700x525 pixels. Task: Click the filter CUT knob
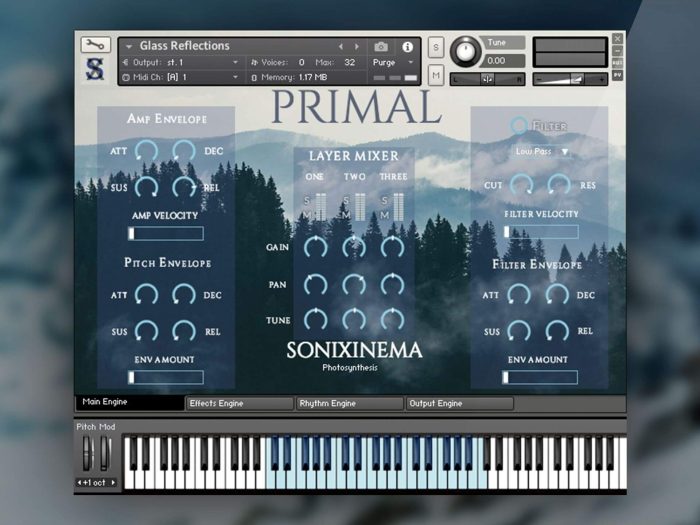[521, 185]
